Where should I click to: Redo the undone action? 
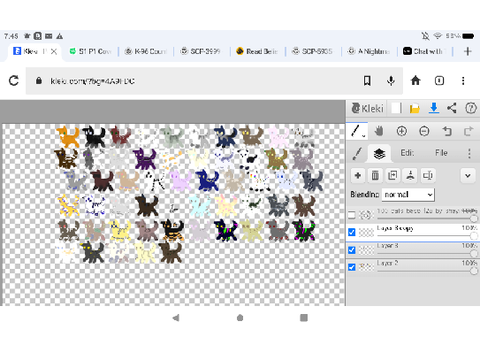click(x=469, y=131)
